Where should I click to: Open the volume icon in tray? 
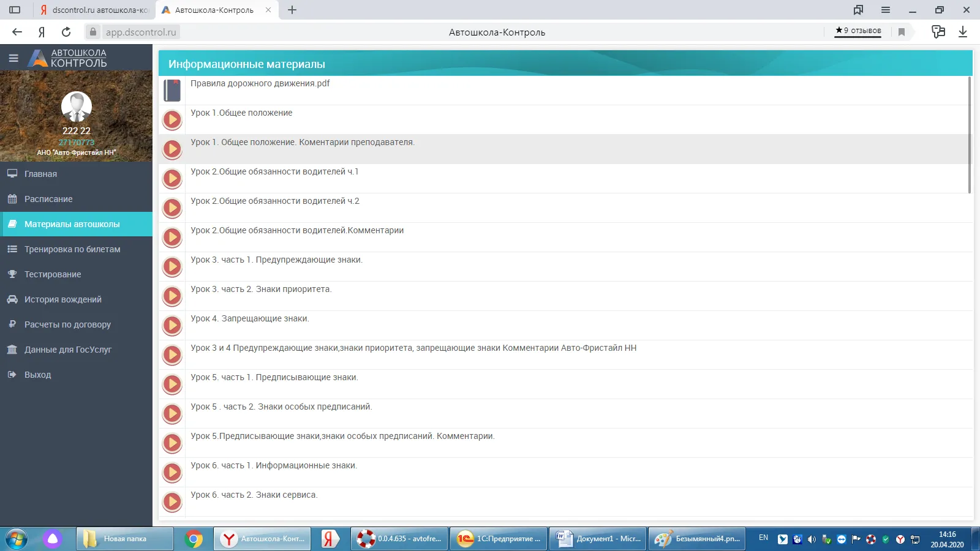pyautogui.click(x=812, y=539)
